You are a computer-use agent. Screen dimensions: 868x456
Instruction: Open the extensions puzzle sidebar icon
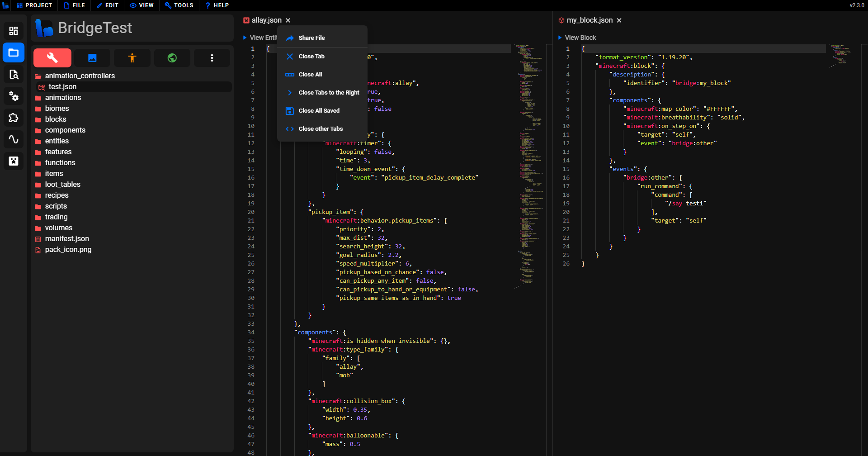coord(14,118)
